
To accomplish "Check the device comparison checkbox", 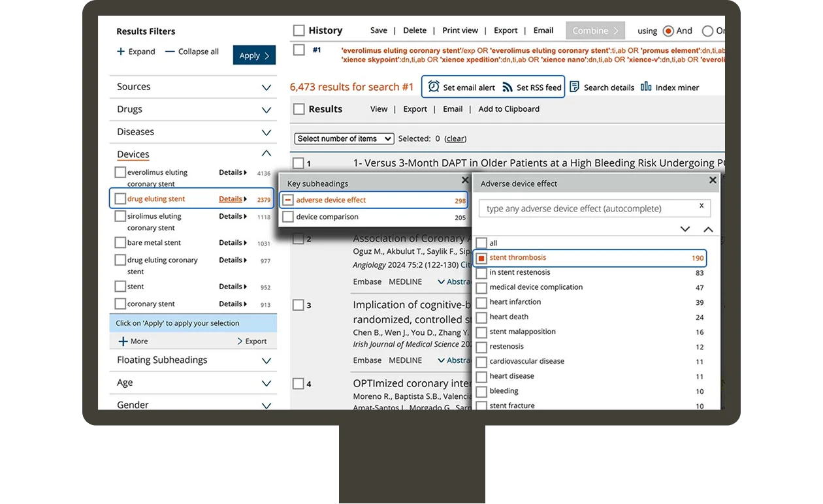I will click(288, 217).
